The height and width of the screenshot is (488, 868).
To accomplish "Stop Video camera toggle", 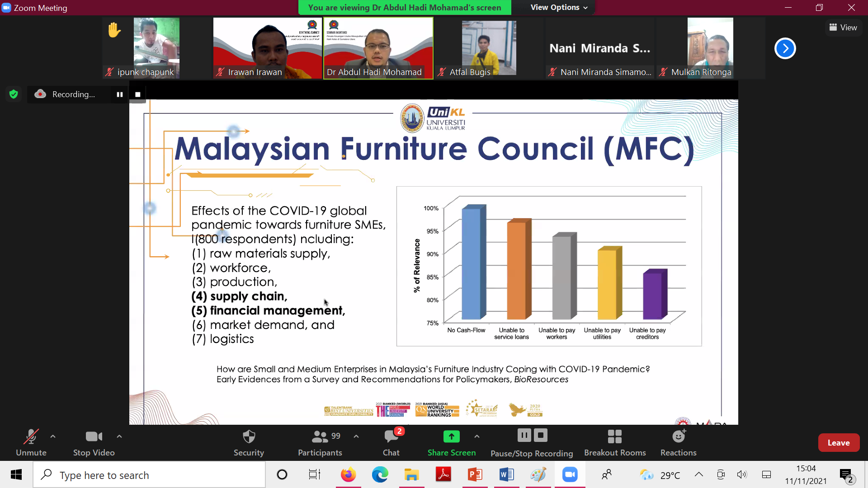I will coord(94,443).
